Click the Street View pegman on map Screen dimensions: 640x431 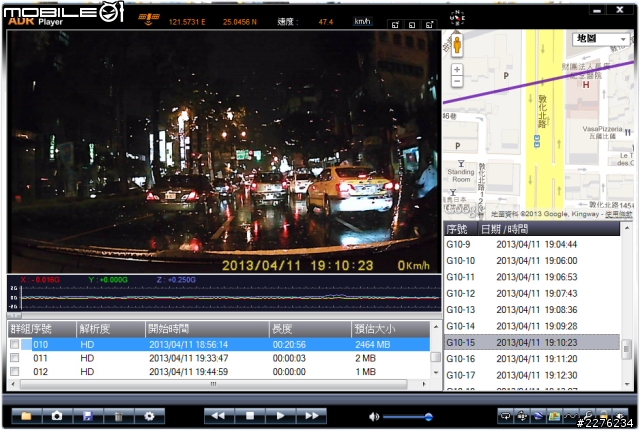point(457,44)
